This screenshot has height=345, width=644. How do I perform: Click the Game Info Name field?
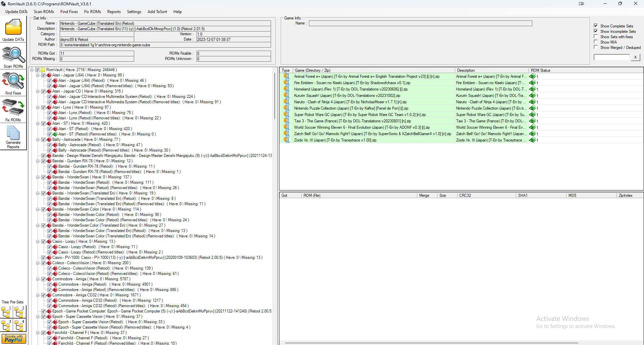[420, 23]
